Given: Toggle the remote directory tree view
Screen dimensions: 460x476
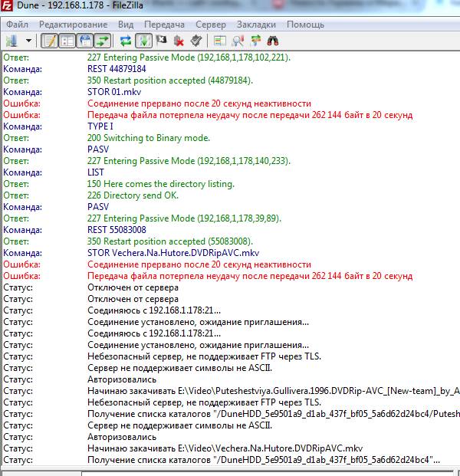Looking at the screenshot, I should pyautogui.click(x=84, y=40).
